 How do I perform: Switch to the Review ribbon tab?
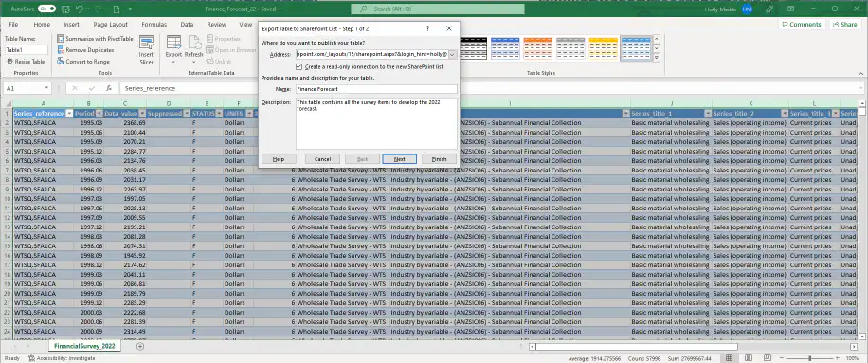tap(216, 25)
